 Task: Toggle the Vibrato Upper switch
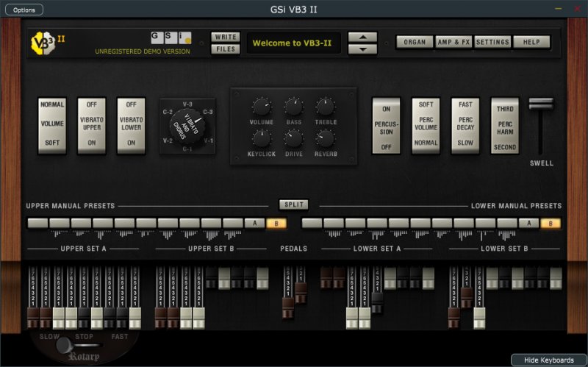(x=92, y=126)
